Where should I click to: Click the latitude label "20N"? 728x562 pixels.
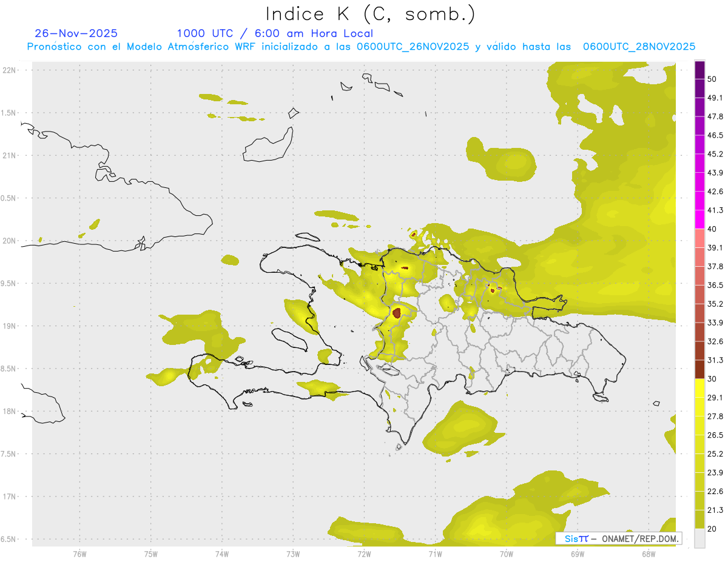coord(8,241)
